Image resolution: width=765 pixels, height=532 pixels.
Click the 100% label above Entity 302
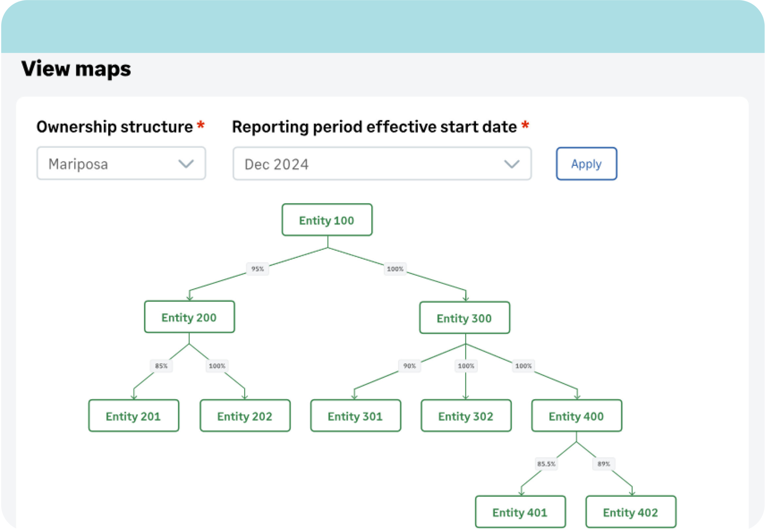(466, 366)
